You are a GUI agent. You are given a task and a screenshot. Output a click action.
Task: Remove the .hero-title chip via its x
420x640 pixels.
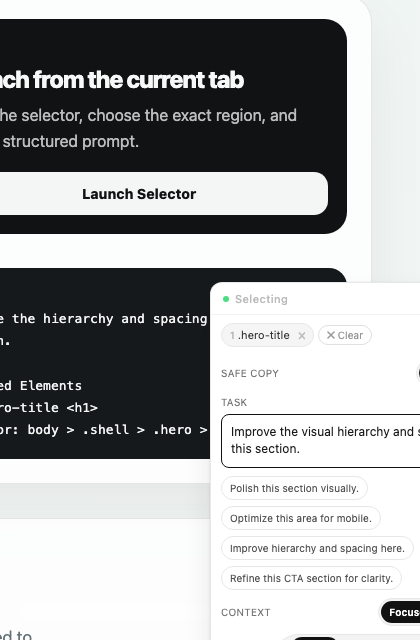pyautogui.click(x=302, y=336)
